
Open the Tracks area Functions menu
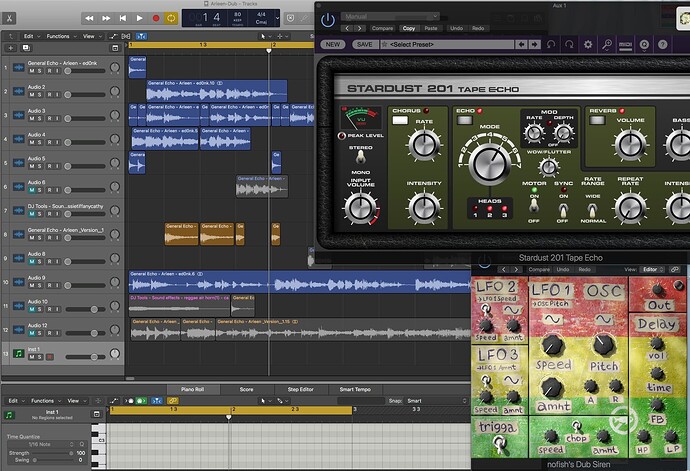click(x=61, y=36)
